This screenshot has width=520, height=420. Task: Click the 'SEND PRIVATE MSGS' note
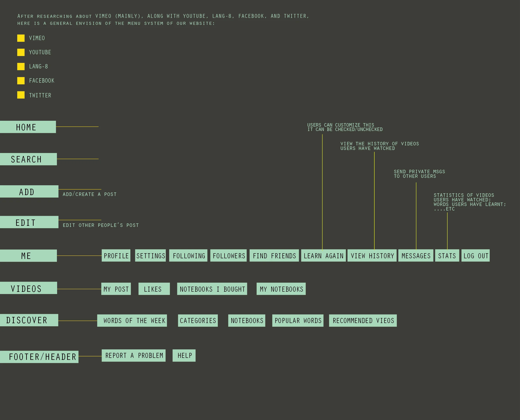coord(419,174)
